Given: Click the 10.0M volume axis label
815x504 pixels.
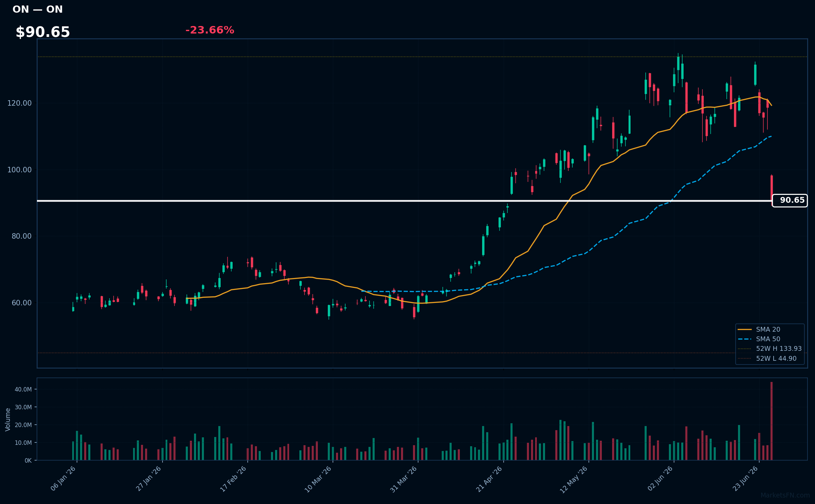Looking at the screenshot, I should pos(23,443).
